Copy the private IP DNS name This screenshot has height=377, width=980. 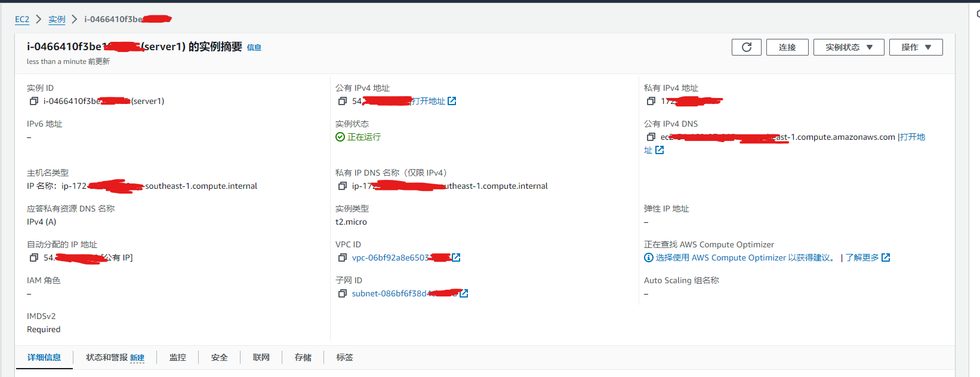(x=343, y=186)
